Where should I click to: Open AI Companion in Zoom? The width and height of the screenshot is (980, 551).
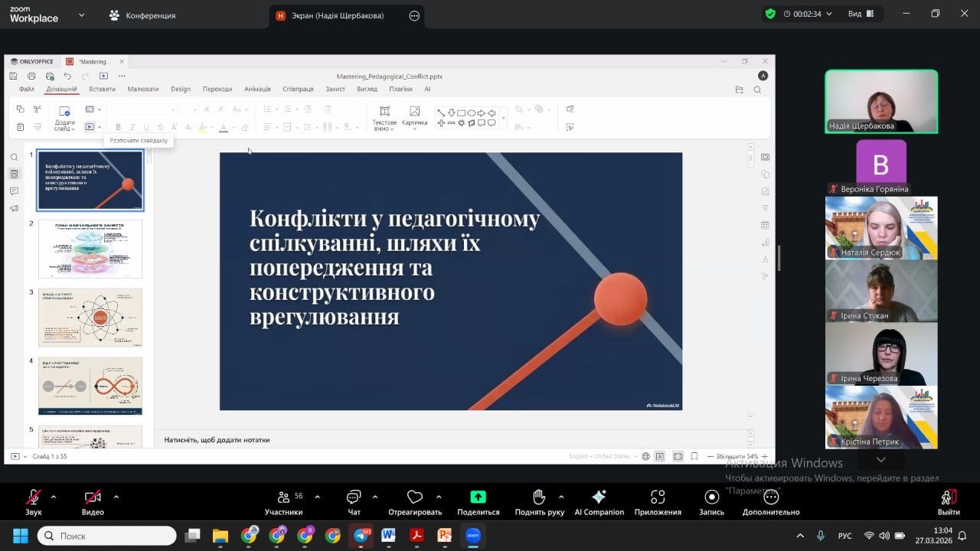click(599, 502)
